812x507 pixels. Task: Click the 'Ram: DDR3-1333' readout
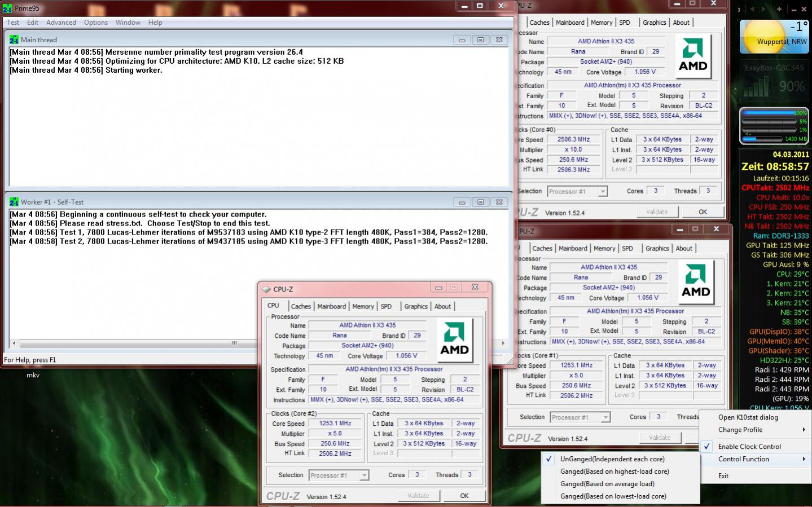pyautogui.click(x=780, y=236)
